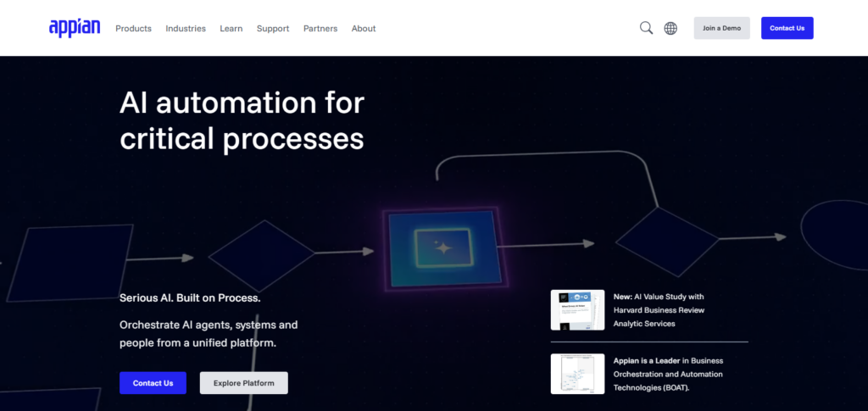868x411 pixels.
Task: Open the Appian is a Leader link
Action: (668, 374)
